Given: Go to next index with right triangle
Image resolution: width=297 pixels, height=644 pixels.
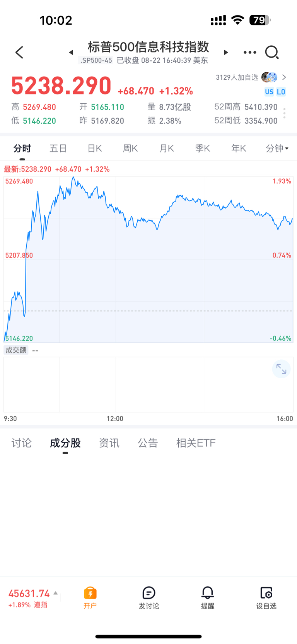Looking at the screenshot, I should (226, 52).
